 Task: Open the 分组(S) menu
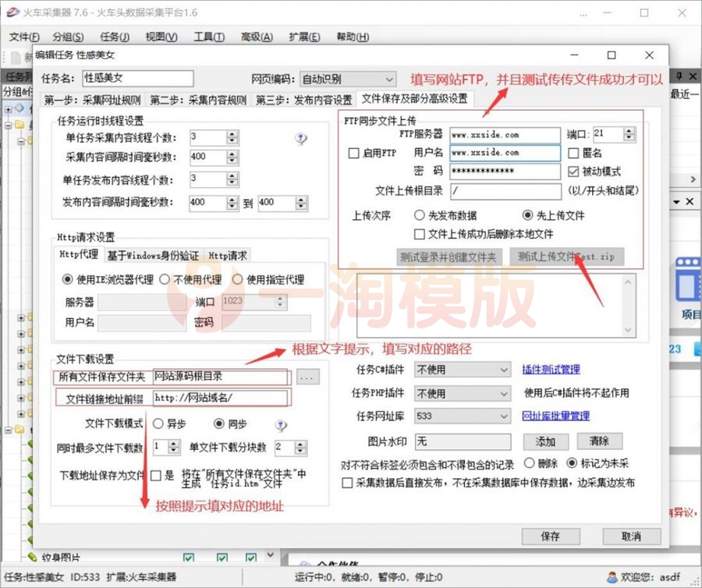click(x=68, y=37)
